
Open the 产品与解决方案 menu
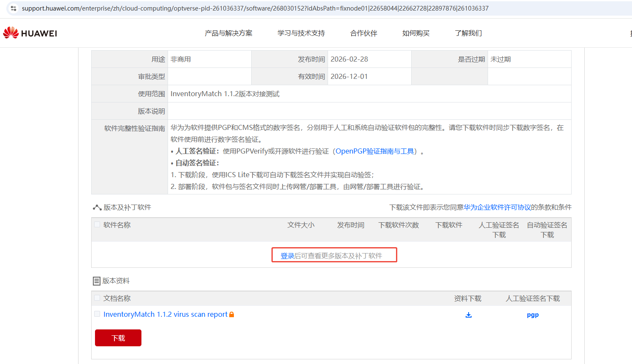(228, 33)
